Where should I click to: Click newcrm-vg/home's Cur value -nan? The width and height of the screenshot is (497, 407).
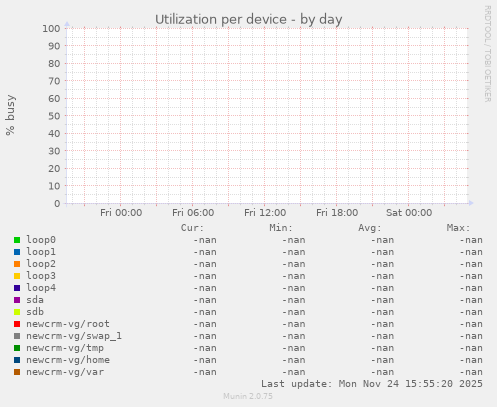[205, 360]
